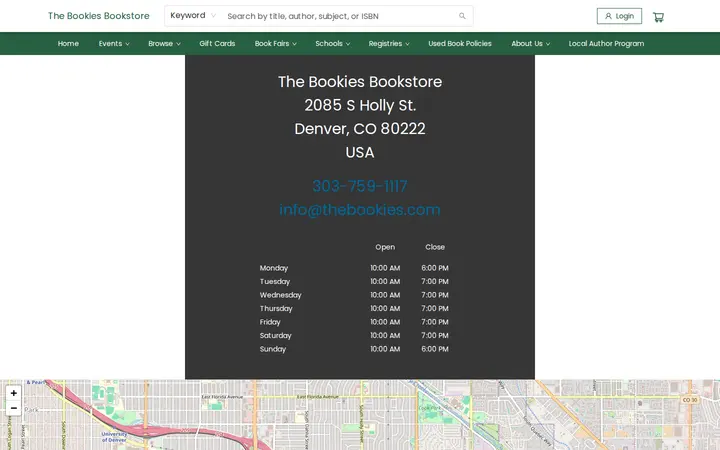Screen dimensions: 720x450
Task: Select the Thursday hours row label
Action: click(276, 309)
